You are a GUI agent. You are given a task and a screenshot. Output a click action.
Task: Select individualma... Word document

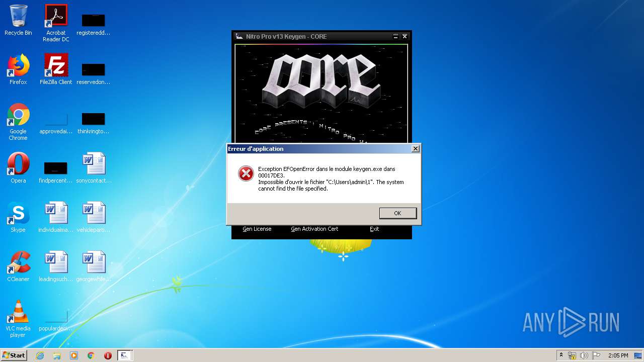(56, 217)
